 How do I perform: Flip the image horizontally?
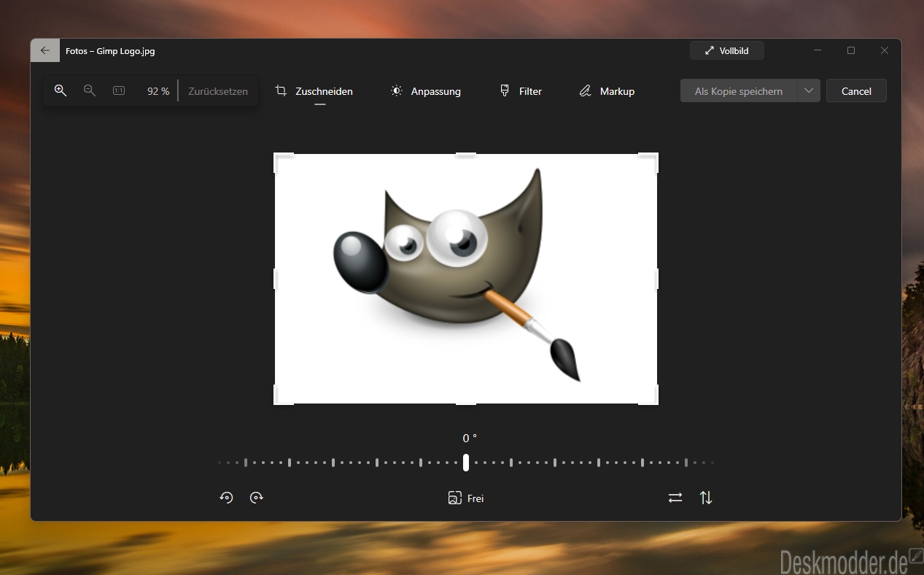pyautogui.click(x=675, y=498)
